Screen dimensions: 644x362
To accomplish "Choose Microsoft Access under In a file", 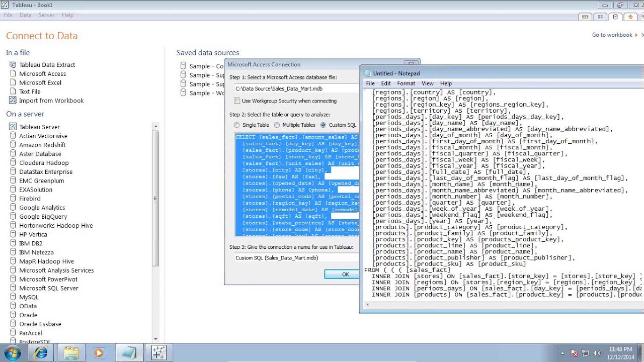I will coord(43,74).
